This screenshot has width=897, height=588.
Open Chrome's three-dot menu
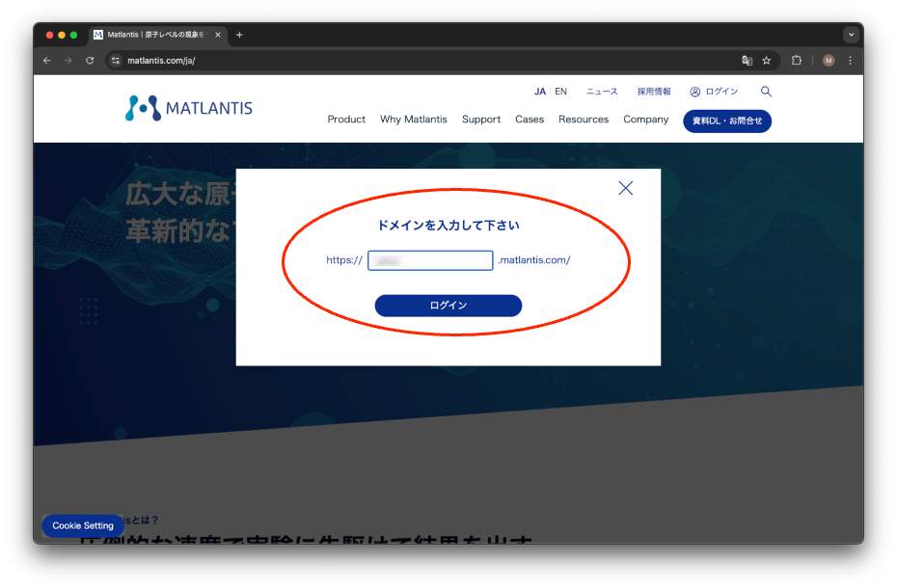tap(850, 60)
